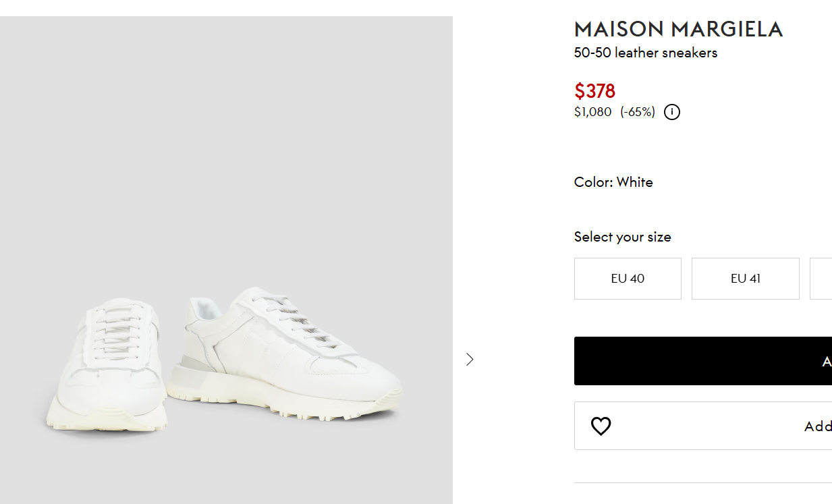Click the '50-50 leather sneakers' product title
Screen dimensions: 832x504
pyautogui.click(x=645, y=53)
